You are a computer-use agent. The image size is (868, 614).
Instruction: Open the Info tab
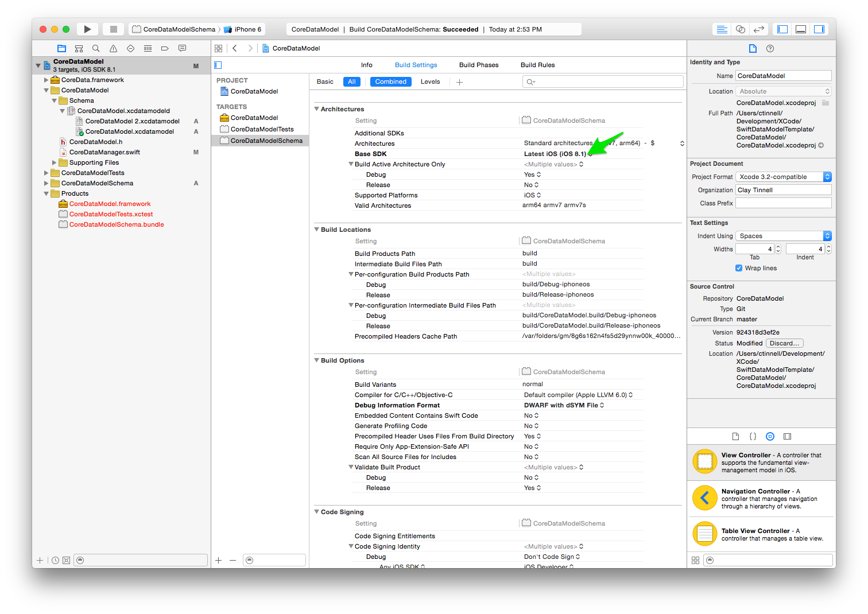click(x=367, y=65)
